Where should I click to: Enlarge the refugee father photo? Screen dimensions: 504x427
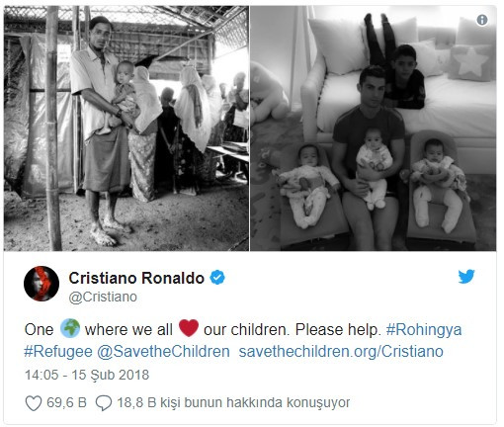point(126,128)
